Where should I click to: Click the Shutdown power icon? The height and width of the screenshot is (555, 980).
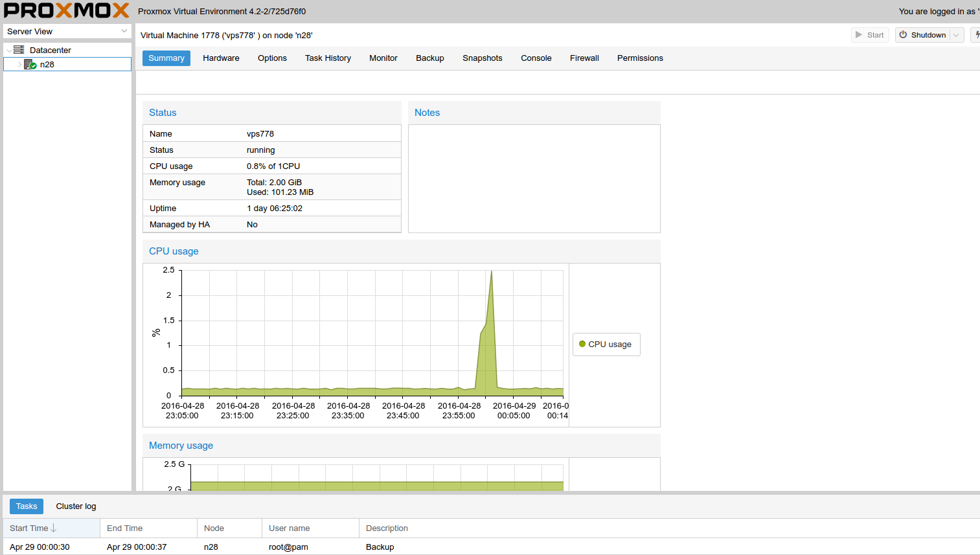903,35
